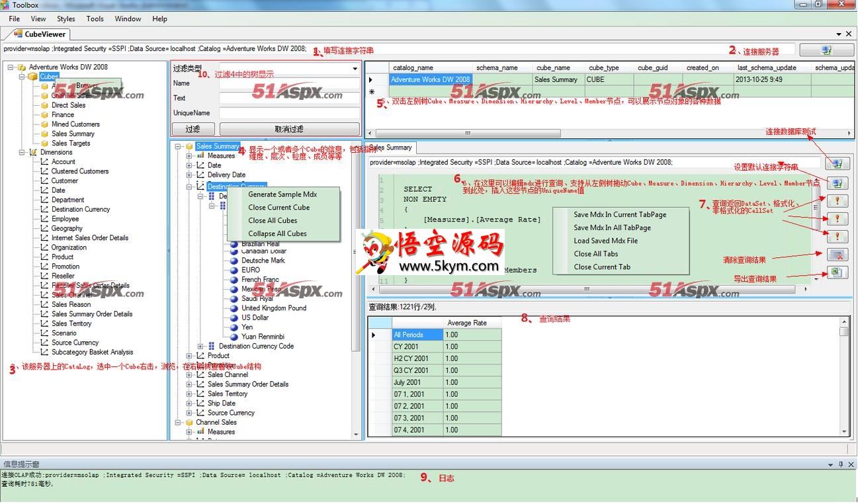The width and height of the screenshot is (860, 504).
Task: Click the cube tree vertical scrollbar
Action: [356, 289]
